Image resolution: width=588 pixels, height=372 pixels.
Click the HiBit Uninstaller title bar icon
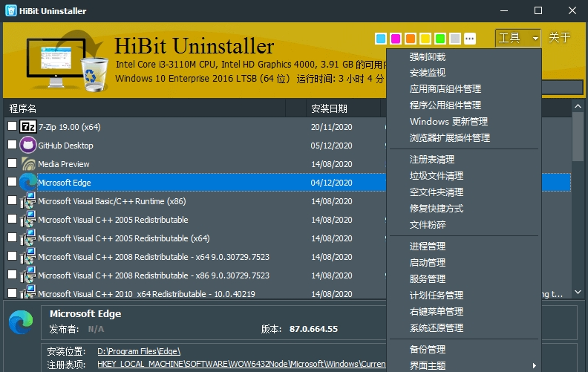pos(11,10)
